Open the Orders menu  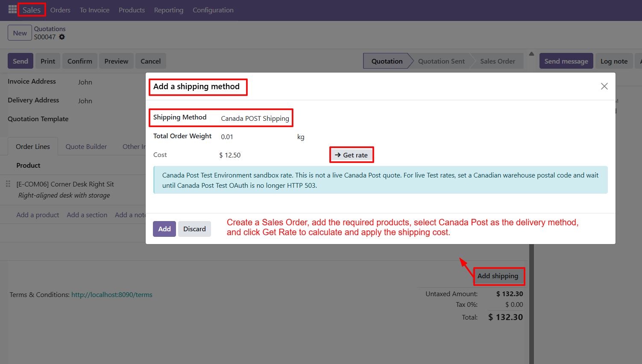tap(60, 10)
